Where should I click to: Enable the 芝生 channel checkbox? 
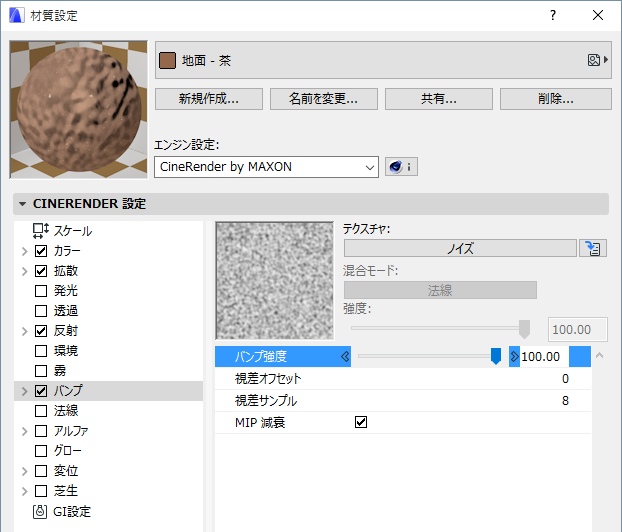click(x=41, y=491)
